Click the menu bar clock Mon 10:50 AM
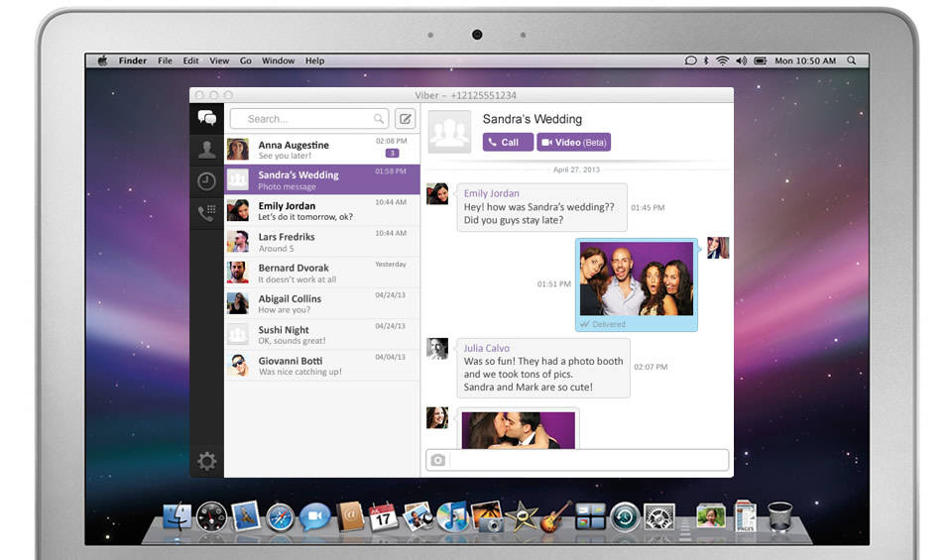Viewport: 952px width, 560px height. pyautogui.click(x=805, y=60)
